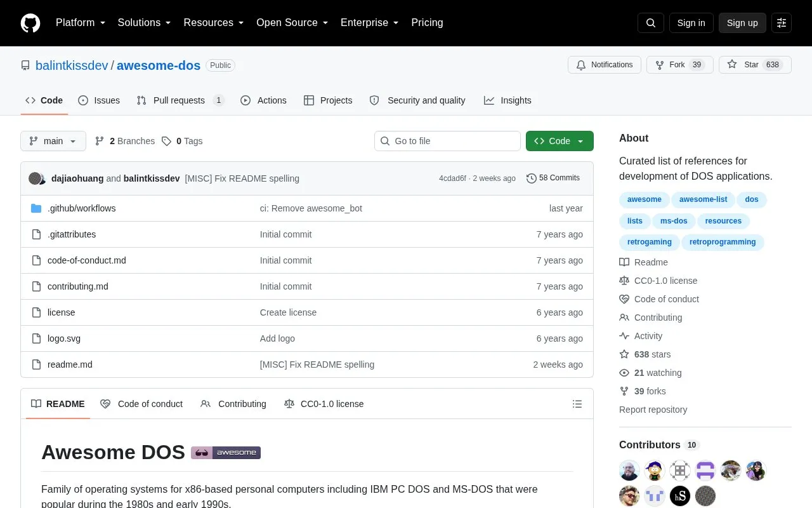
Task: Open the appearance settings icon in header
Action: pos(782,23)
